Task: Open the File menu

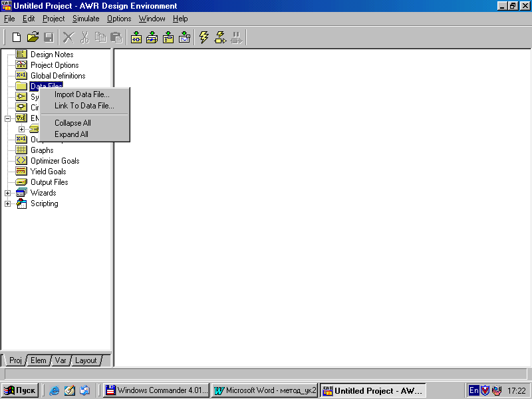Action: click(x=9, y=19)
